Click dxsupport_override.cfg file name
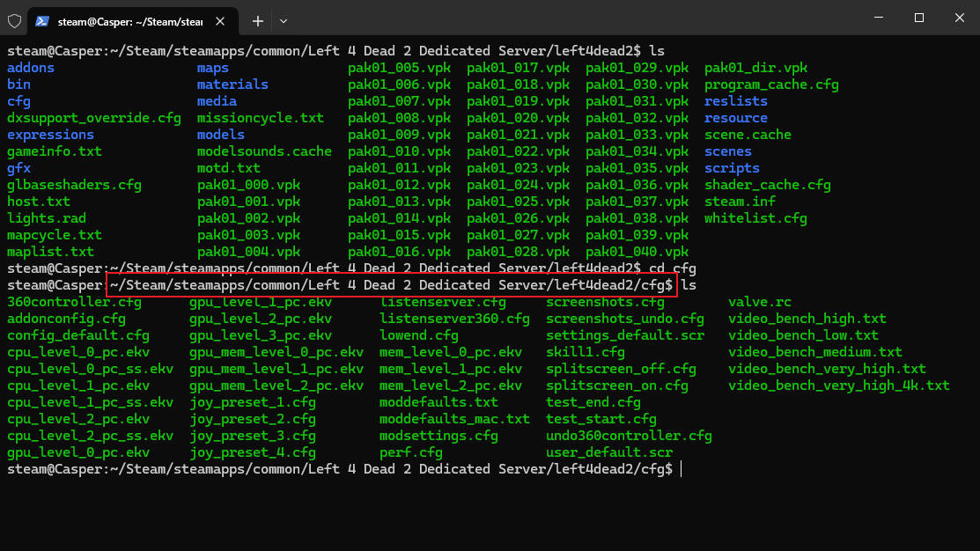This screenshot has height=551, width=980. tap(93, 117)
